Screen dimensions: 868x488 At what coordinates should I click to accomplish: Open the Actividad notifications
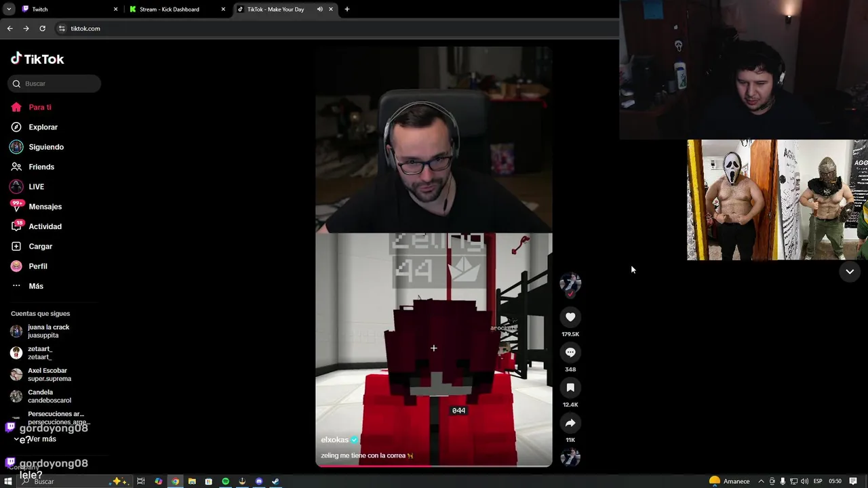[36, 226]
